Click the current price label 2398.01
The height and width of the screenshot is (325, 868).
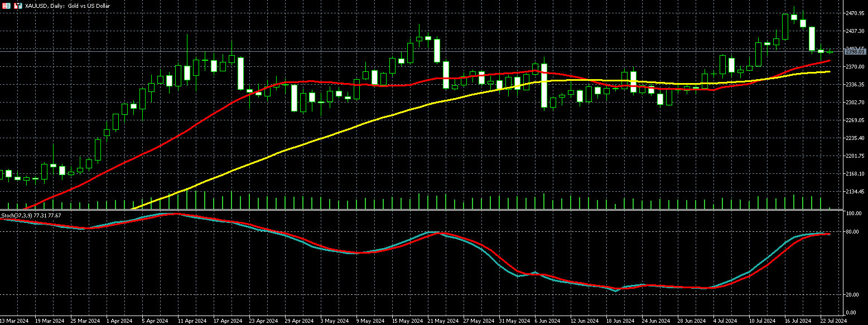coord(855,51)
